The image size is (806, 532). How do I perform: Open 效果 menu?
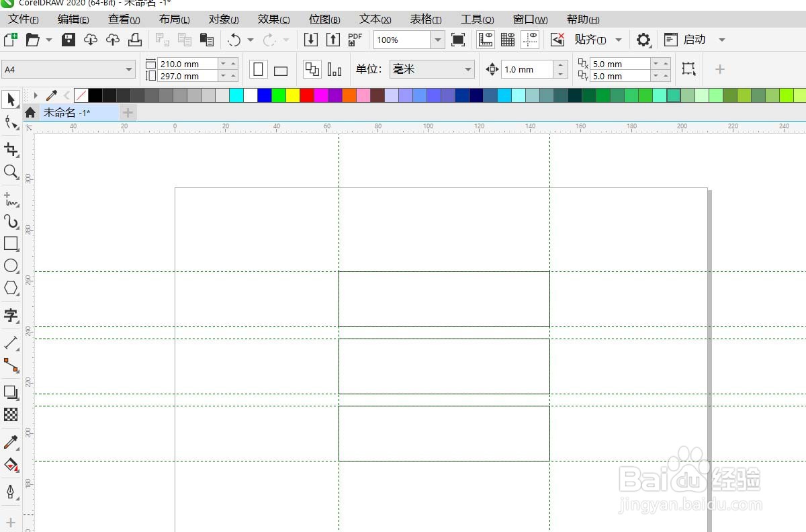(x=274, y=19)
